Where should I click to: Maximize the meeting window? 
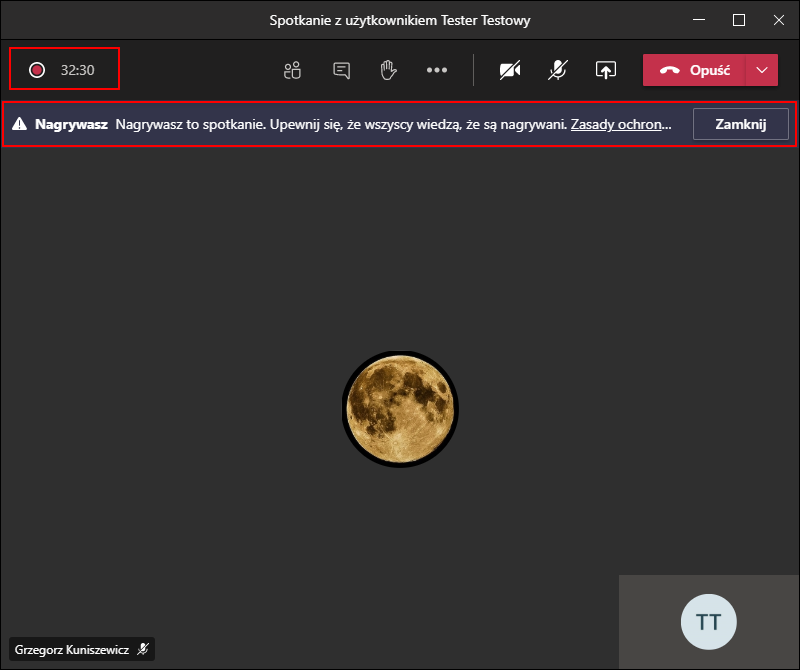click(739, 20)
